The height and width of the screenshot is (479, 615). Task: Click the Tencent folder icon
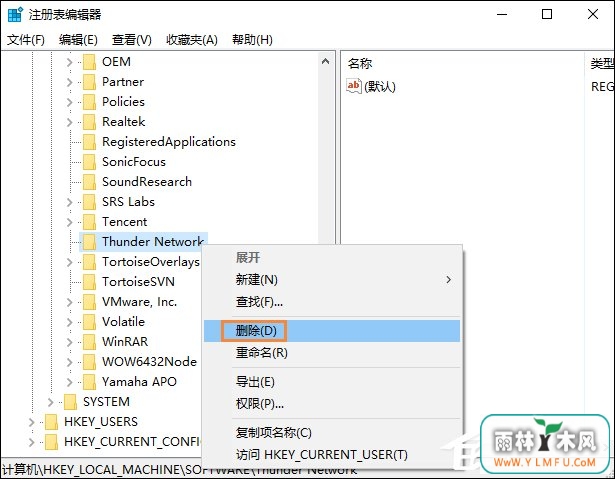(89, 222)
